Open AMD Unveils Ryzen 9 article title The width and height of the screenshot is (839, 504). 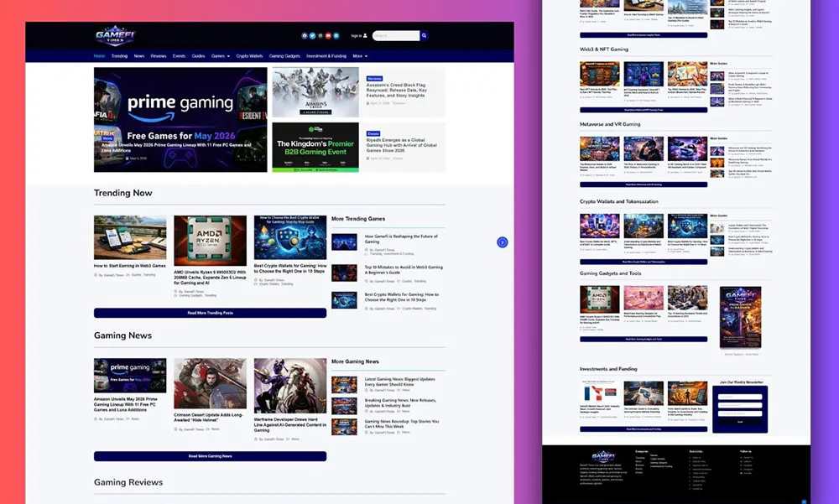pyautogui.click(x=210, y=278)
